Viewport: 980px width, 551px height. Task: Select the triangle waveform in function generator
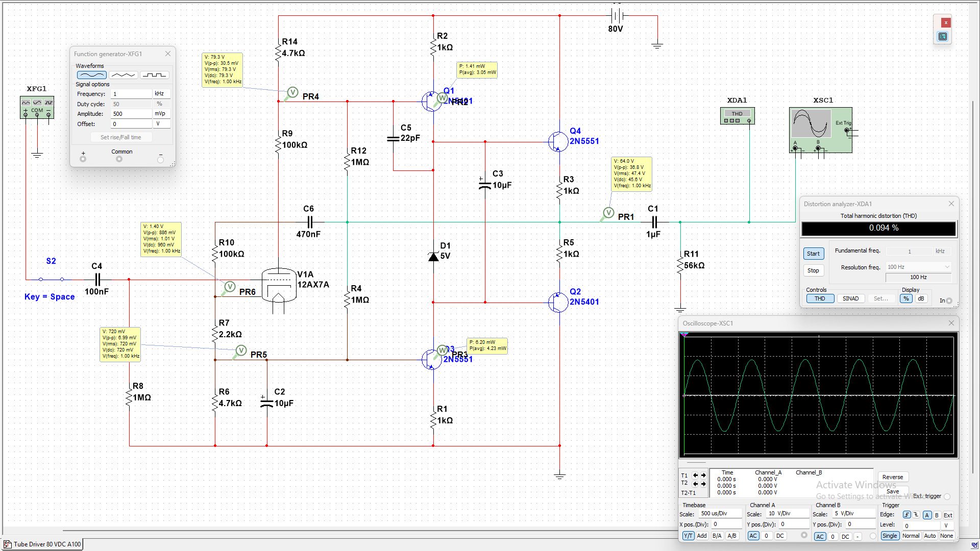coord(124,75)
